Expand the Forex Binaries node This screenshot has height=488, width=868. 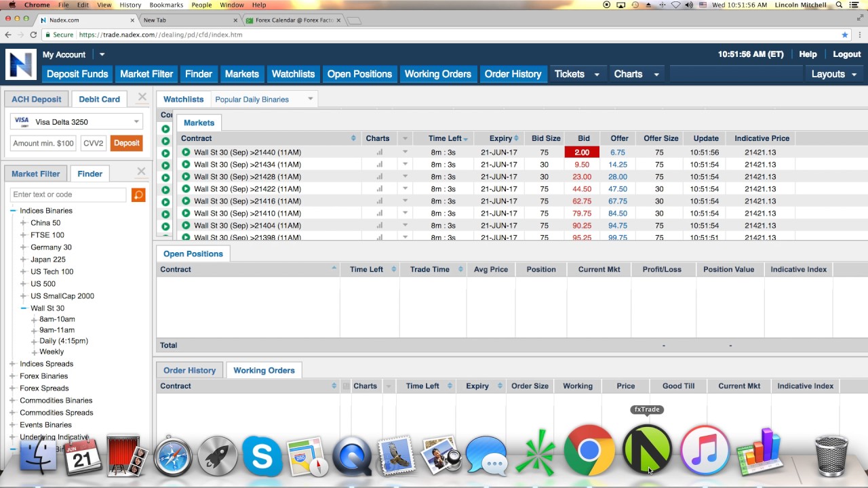pyautogui.click(x=13, y=376)
